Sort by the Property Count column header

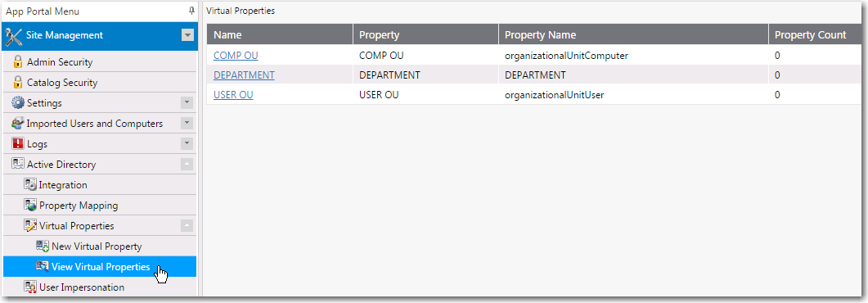point(811,35)
